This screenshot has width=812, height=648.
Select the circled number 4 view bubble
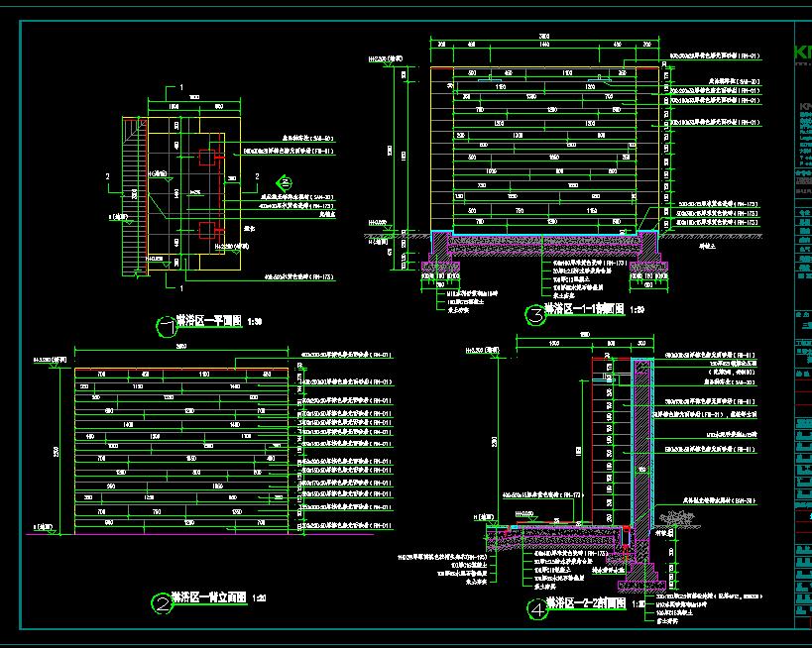537,609
